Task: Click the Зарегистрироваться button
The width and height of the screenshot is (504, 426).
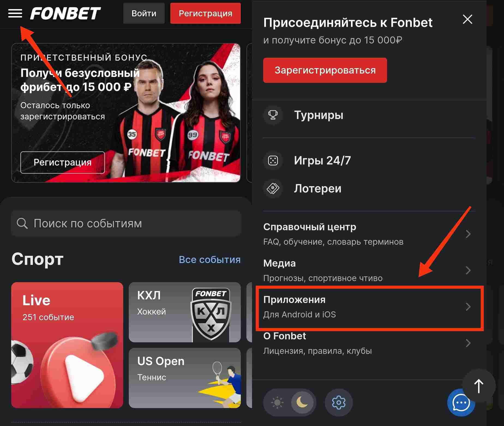Action: point(325,70)
